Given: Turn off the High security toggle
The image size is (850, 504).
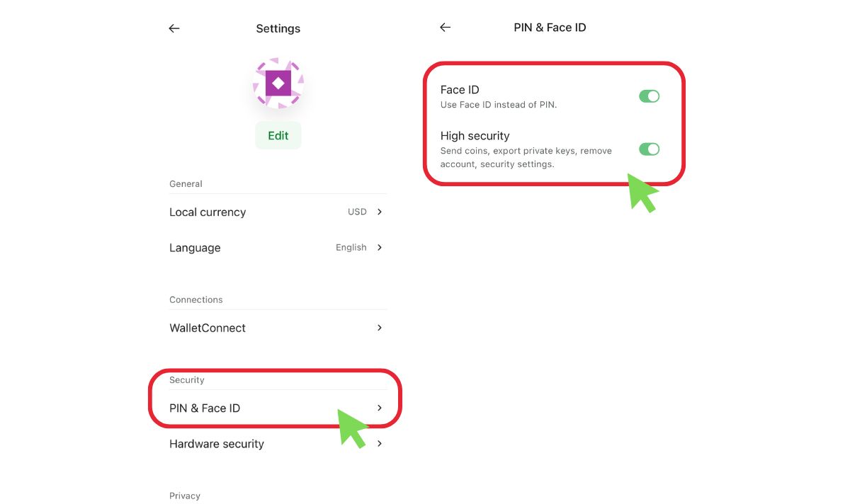Looking at the screenshot, I should tap(649, 149).
